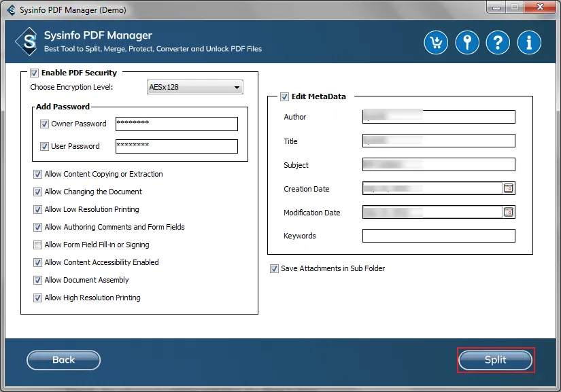Disable Allow High Resolution Printing

38,298
